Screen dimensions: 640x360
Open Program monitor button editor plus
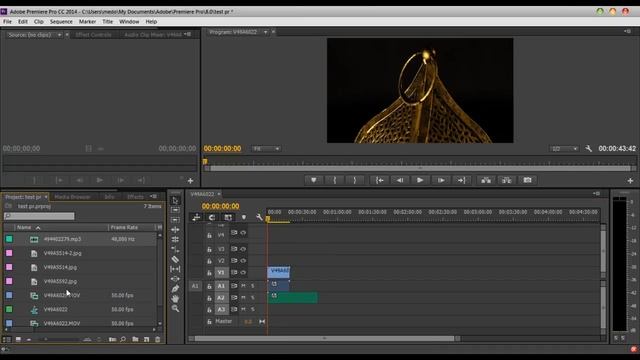(x=630, y=180)
